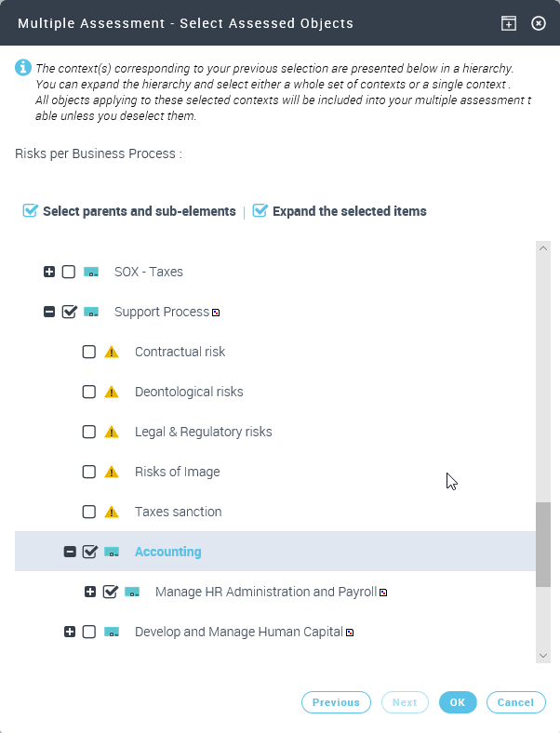Click the process icon next to Accounting
560x733 pixels.
click(x=112, y=552)
